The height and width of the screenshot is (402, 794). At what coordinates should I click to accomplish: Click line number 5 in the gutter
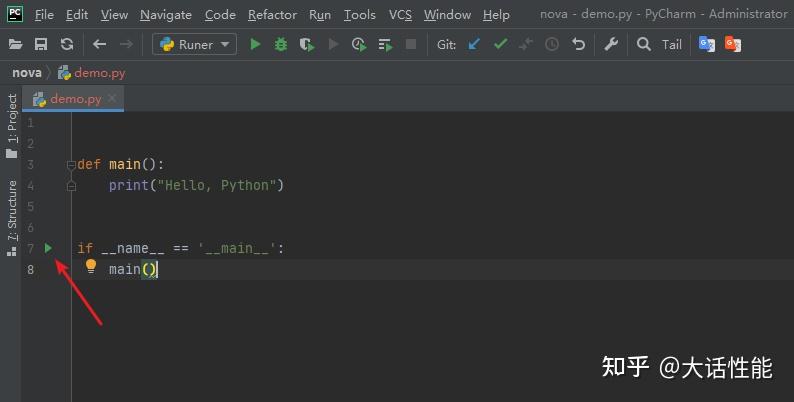[30, 207]
